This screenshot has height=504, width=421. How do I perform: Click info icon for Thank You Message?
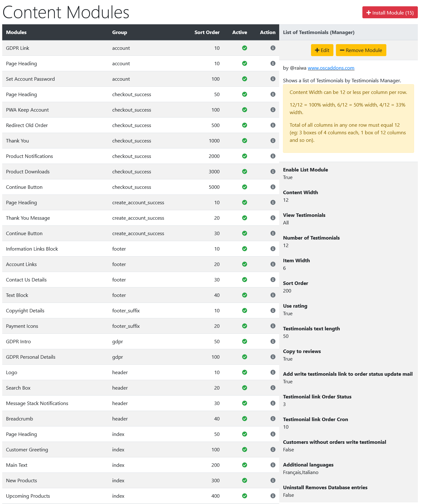pyautogui.click(x=273, y=218)
